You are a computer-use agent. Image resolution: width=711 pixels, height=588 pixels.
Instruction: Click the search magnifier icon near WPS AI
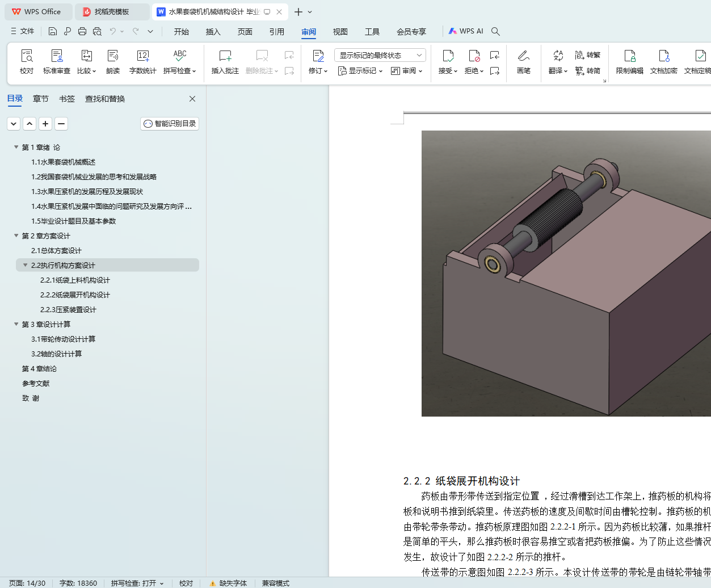495,31
